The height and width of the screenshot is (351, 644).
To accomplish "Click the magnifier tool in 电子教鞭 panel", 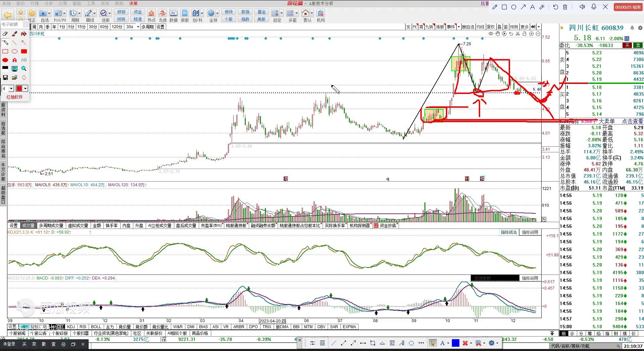I will click(24, 68).
